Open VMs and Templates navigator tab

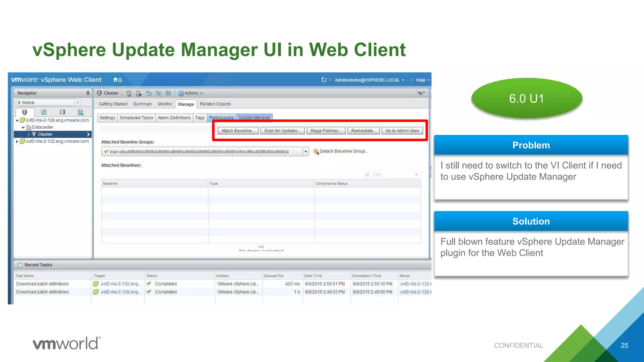click(44, 112)
